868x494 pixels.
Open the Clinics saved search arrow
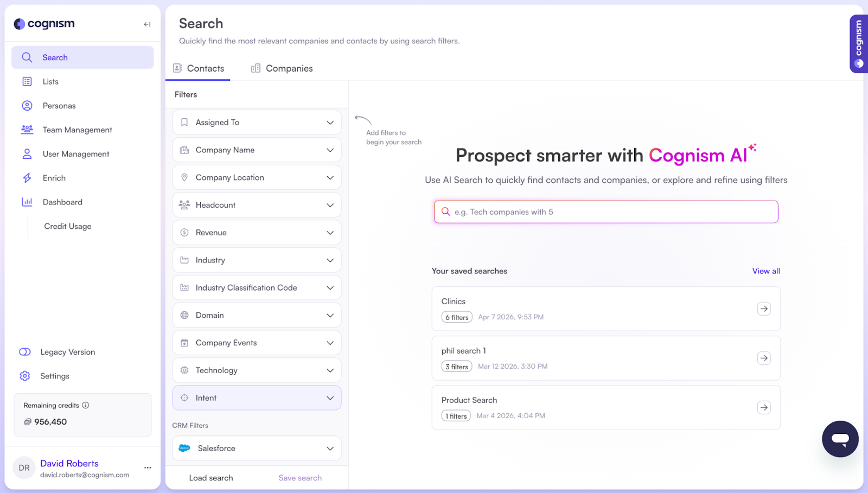coord(764,309)
